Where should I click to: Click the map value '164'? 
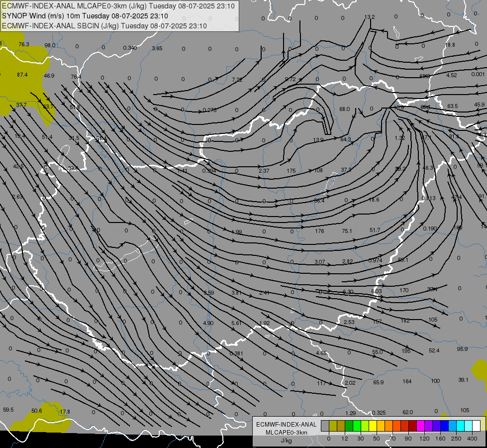[407, 381]
